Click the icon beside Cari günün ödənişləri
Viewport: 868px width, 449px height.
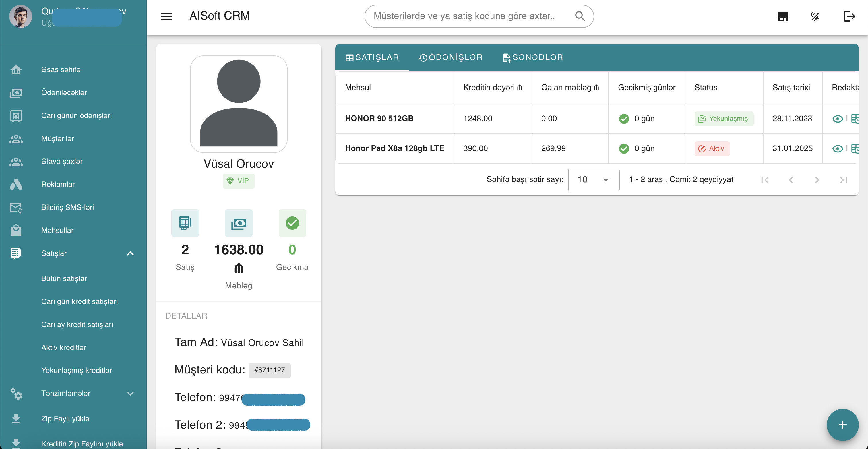(x=16, y=116)
